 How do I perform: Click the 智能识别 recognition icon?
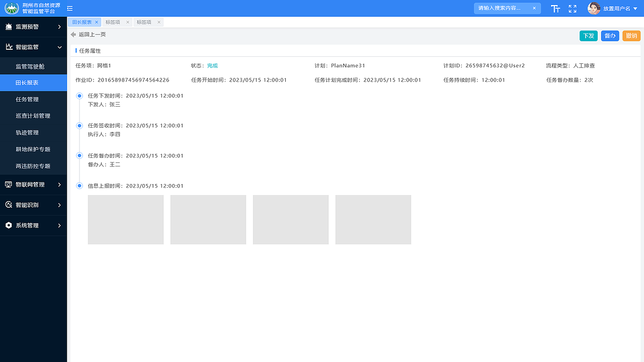[9, 205]
